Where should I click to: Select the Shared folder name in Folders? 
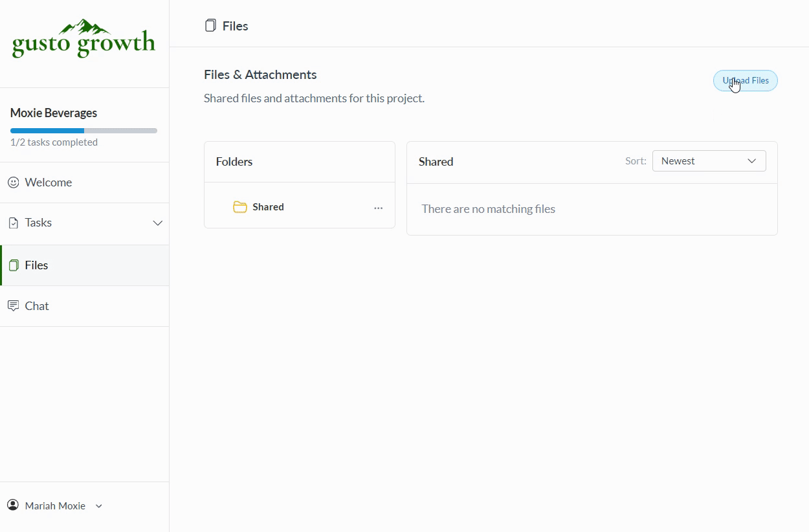tap(268, 207)
